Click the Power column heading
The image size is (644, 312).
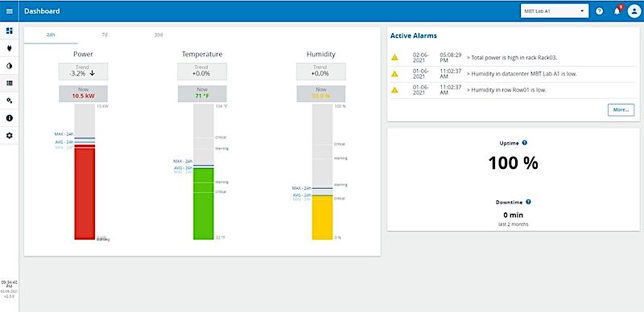tap(83, 54)
